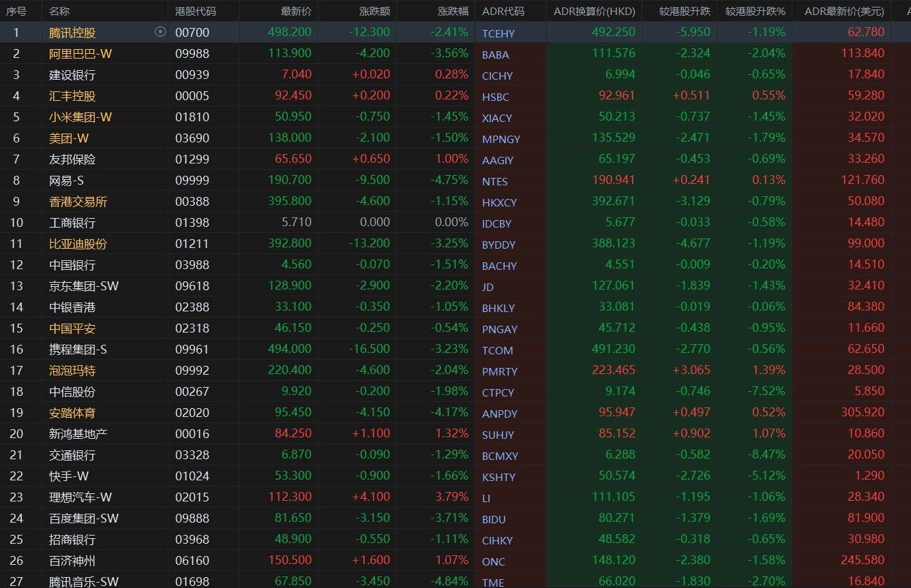Select the 香港交易所 stock name
The width and height of the screenshot is (911, 588).
click(78, 201)
